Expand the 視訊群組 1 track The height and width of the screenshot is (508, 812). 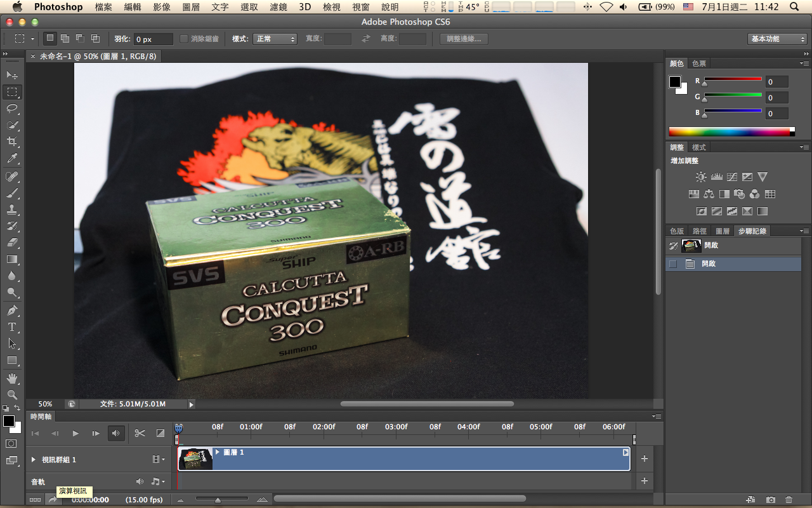[34, 459]
